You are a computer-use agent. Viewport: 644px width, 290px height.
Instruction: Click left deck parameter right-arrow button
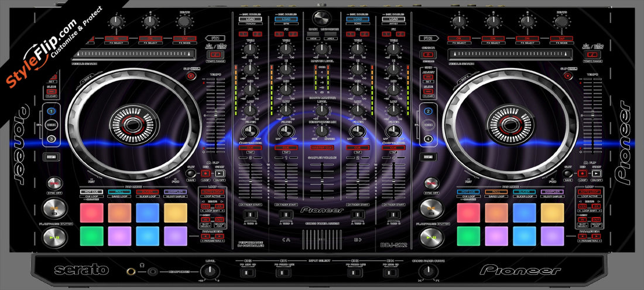pyautogui.click(x=220, y=236)
